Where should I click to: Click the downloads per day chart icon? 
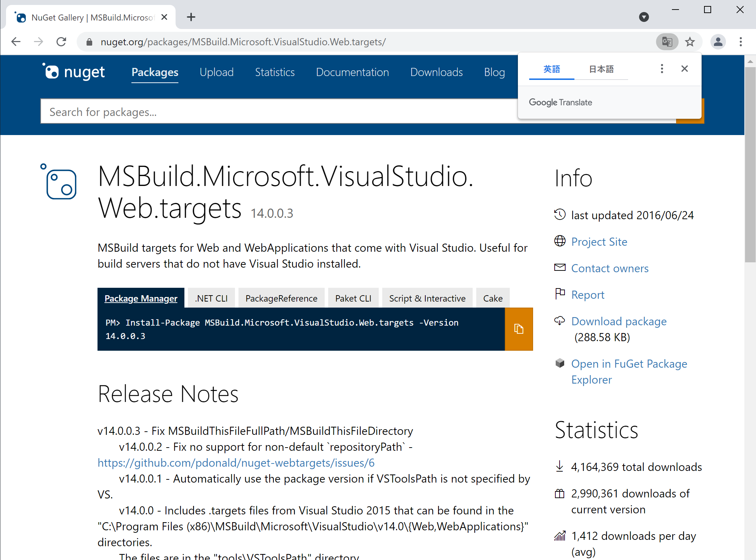pyautogui.click(x=560, y=536)
